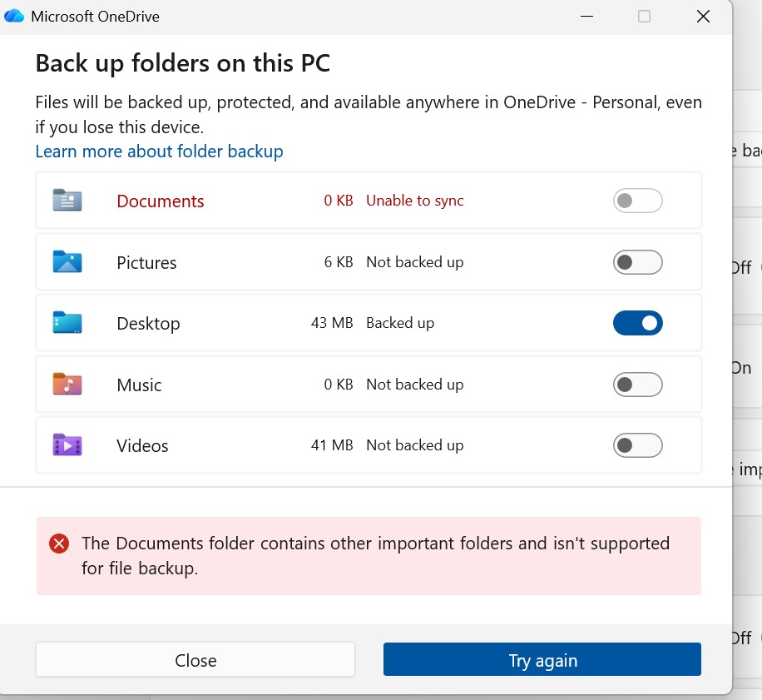The image size is (762, 700).
Task: Select the Desktop folder label
Action: (x=148, y=324)
